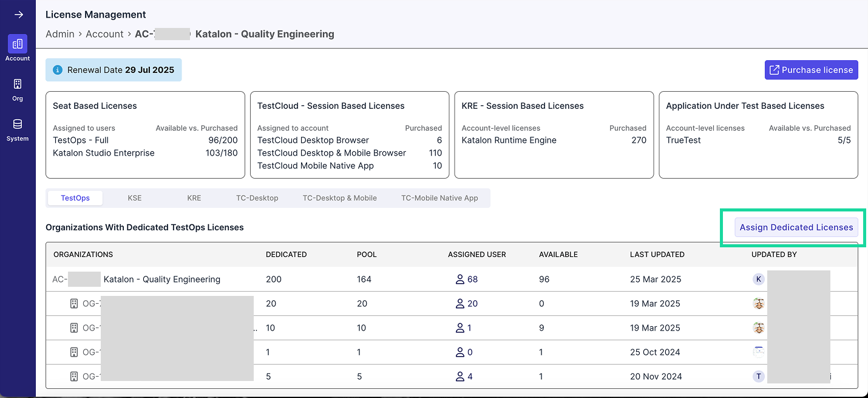Click the Assign Dedicated Licenses button
Image resolution: width=868 pixels, height=398 pixels.
(796, 227)
